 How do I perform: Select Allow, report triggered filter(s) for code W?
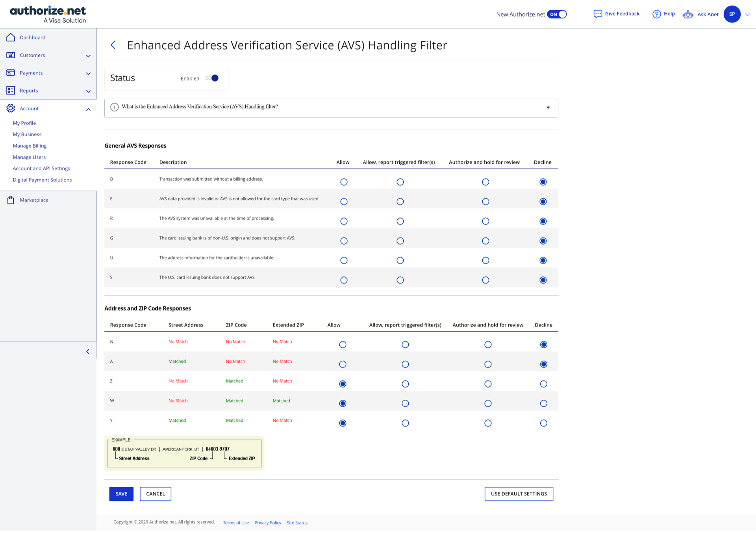pyautogui.click(x=405, y=403)
